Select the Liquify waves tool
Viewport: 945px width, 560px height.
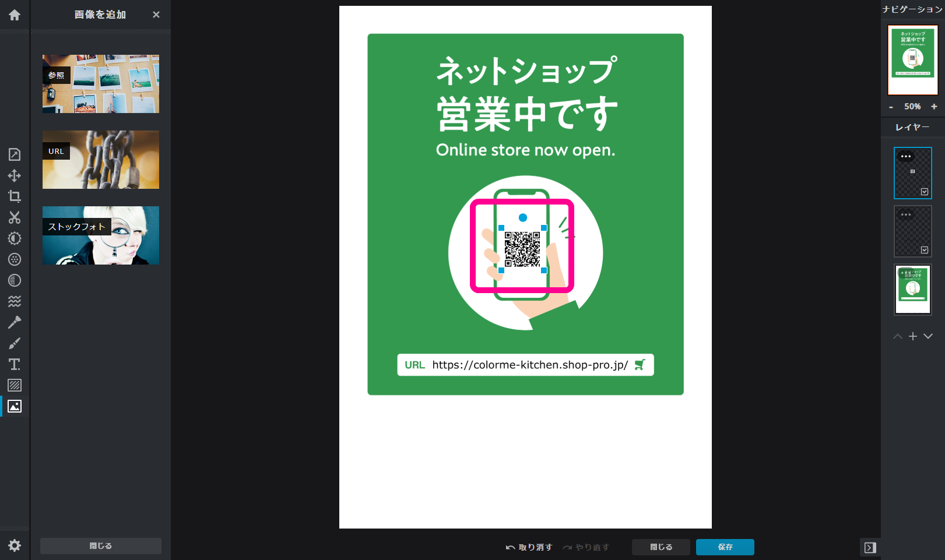(15, 301)
